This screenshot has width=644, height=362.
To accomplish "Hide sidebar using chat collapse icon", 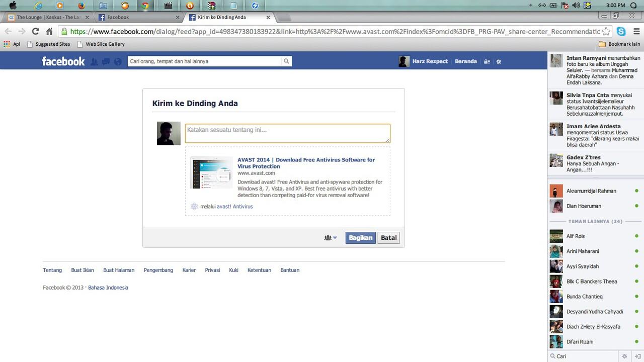I will click(x=637, y=356).
